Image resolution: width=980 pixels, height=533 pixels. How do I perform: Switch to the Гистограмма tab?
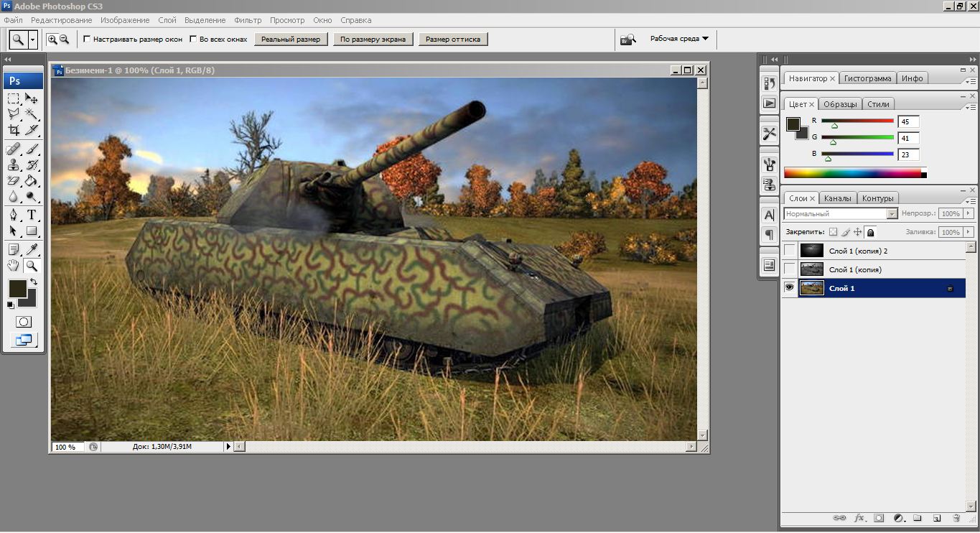pyautogui.click(x=868, y=78)
